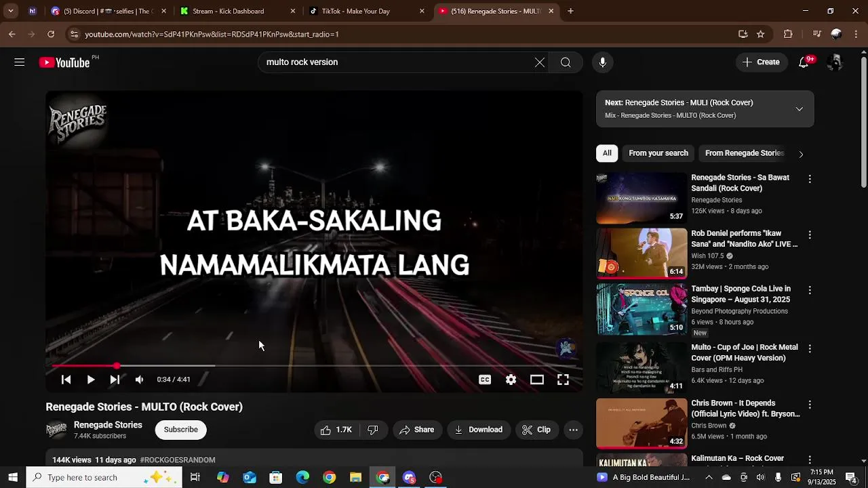
Task: Open Chris Brown It Depends video title
Action: tap(745, 409)
